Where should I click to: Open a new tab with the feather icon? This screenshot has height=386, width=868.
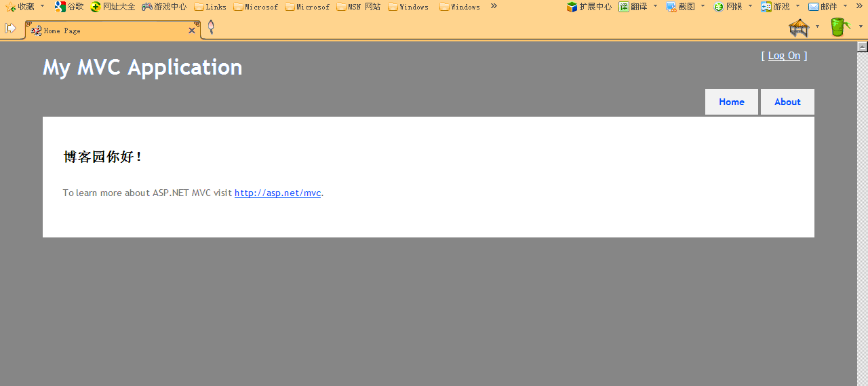pos(211,28)
